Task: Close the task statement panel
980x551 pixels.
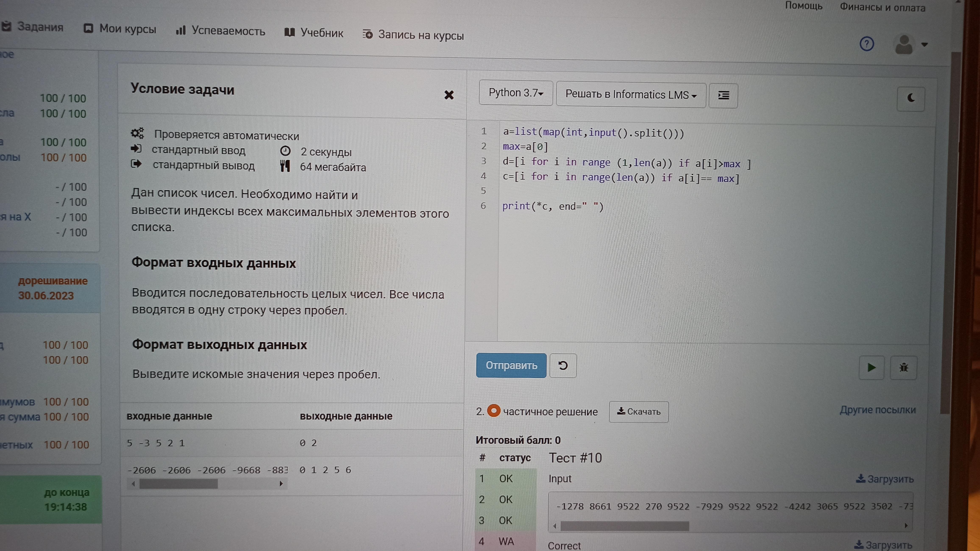Action: [x=449, y=95]
